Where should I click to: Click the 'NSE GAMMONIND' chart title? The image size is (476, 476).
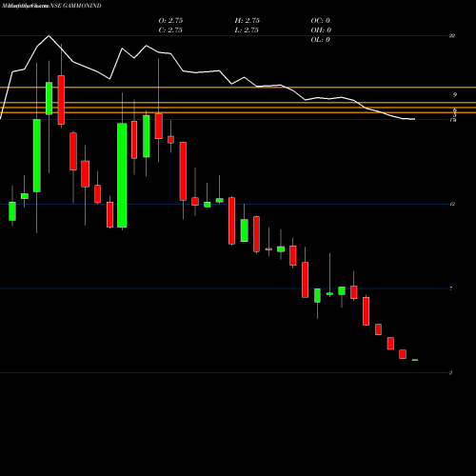pos(76,6)
